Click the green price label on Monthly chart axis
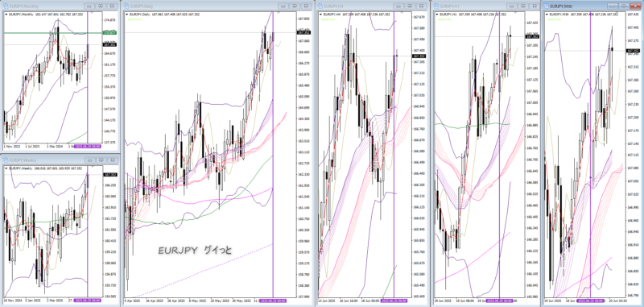The image size is (644, 307). coord(109,32)
